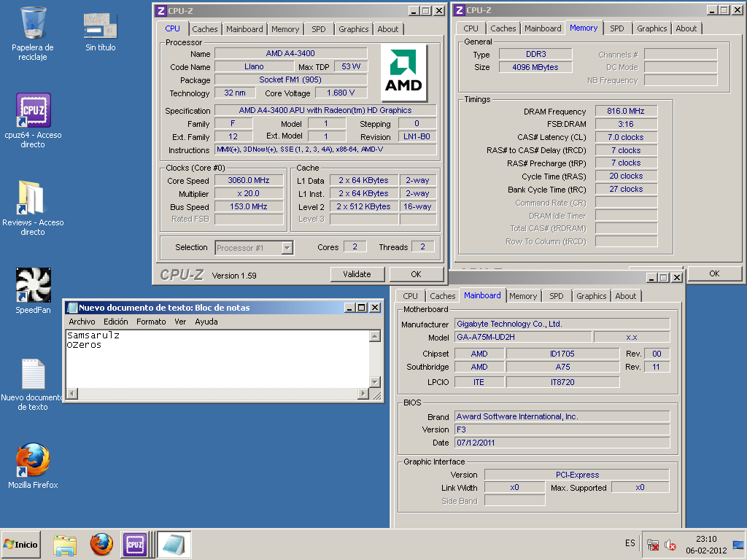747x560 pixels.
Task: Open Ayuda menu in Notepad
Action: (206, 322)
